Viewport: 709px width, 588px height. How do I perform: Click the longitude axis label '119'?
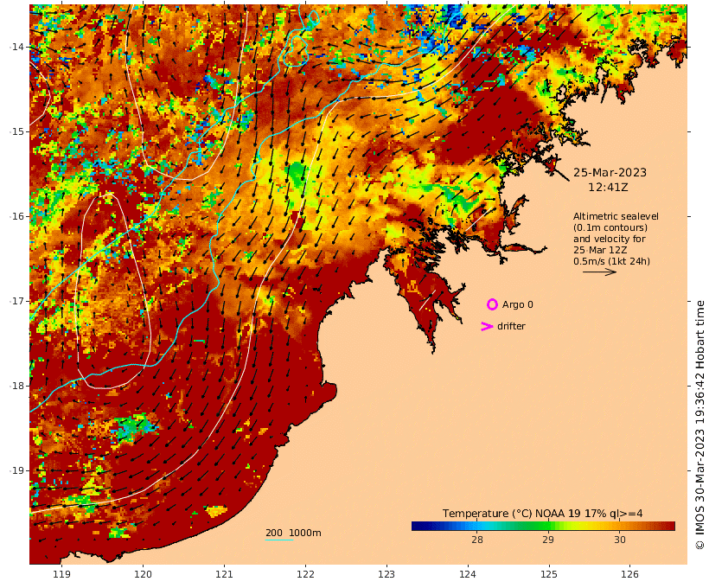[x=62, y=574]
